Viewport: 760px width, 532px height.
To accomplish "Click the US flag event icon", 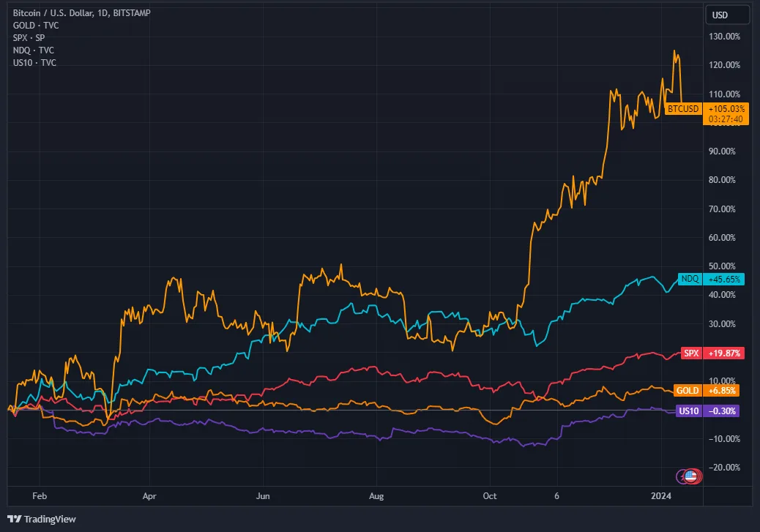I will pos(690,476).
